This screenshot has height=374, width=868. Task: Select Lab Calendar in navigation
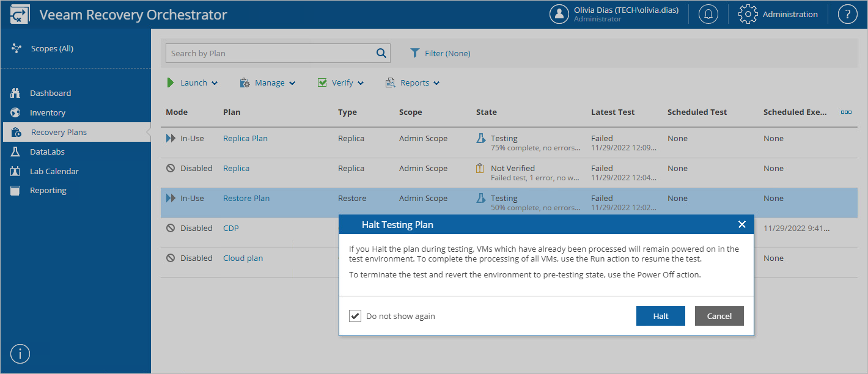[x=54, y=171]
